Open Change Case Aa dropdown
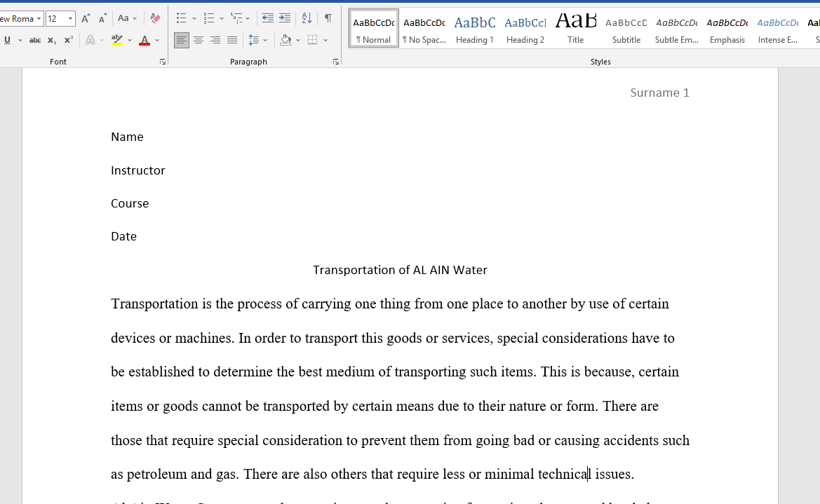820x504 pixels. [x=126, y=19]
